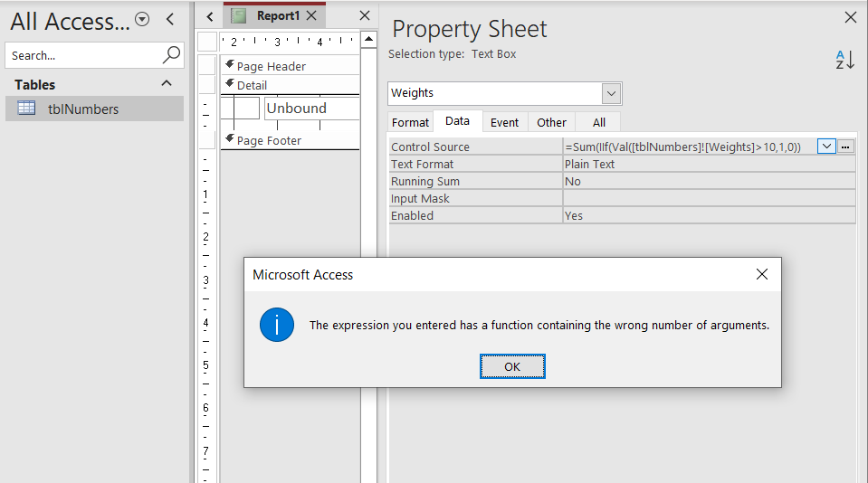Open the Weights control selector dropdown

(x=611, y=93)
